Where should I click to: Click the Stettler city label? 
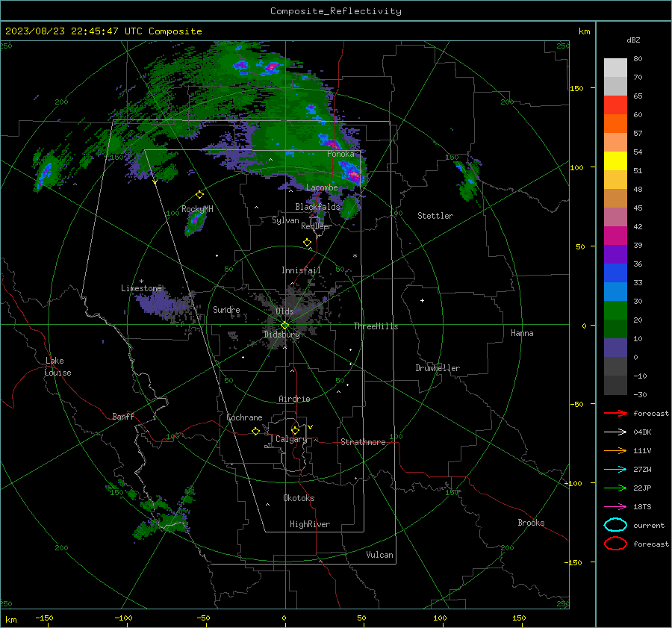pyautogui.click(x=435, y=216)
